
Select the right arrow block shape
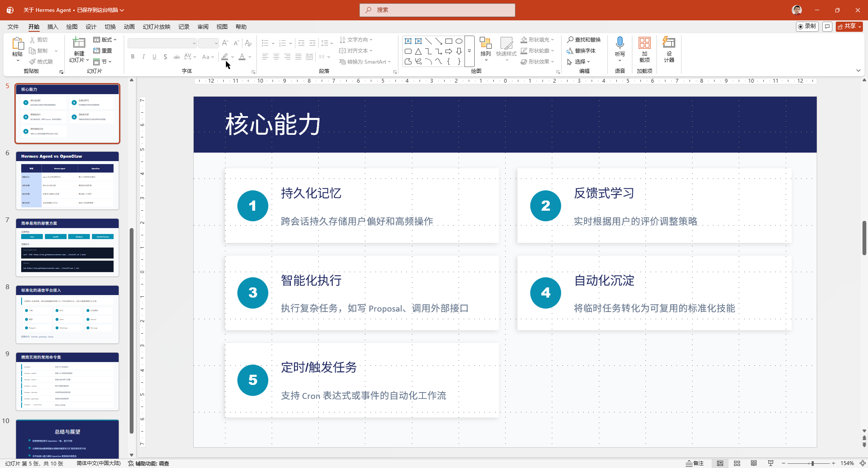[449, 51]
